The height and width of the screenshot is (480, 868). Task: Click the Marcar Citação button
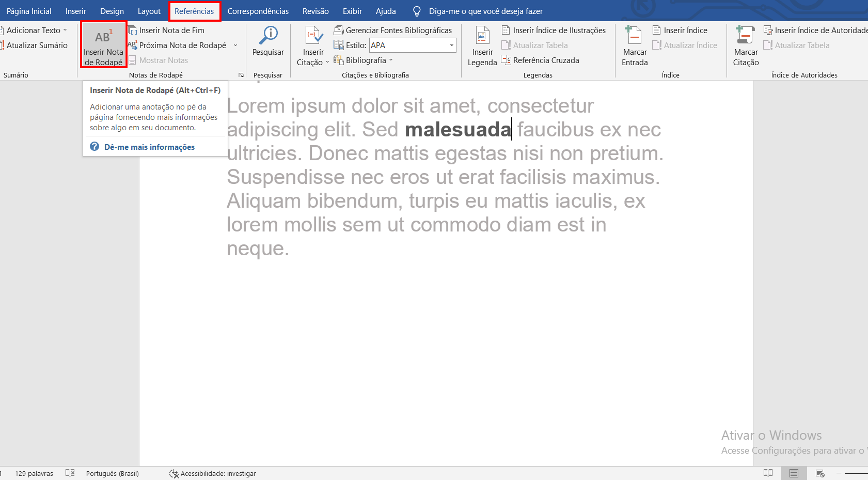(746, 47)
